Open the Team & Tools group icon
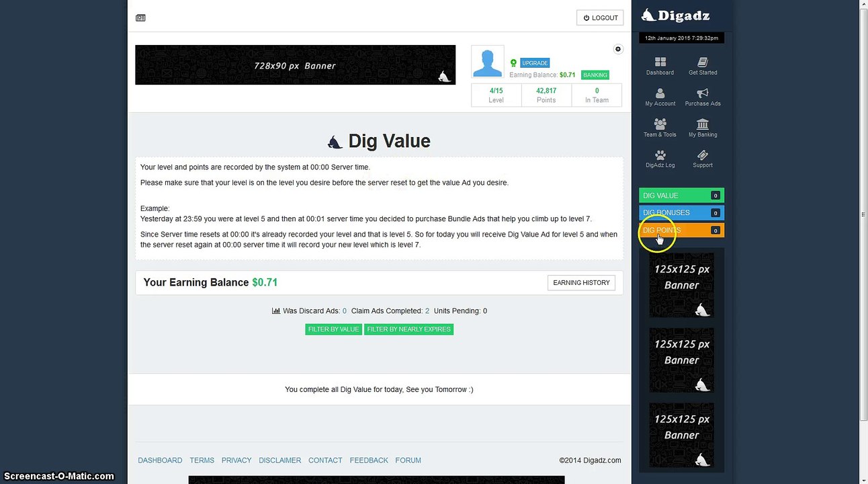This screenshot has width=868, height=484. (660, 128)
